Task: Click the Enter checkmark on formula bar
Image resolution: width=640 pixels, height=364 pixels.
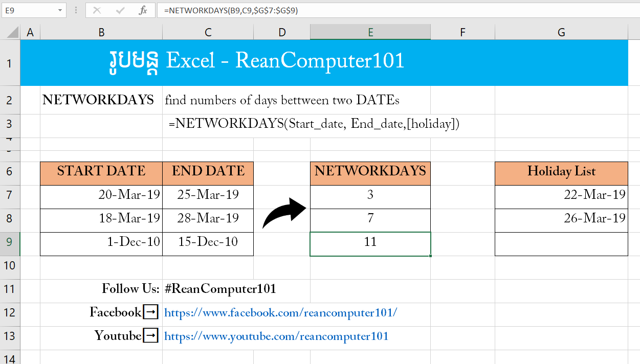Action: point(120,10)
